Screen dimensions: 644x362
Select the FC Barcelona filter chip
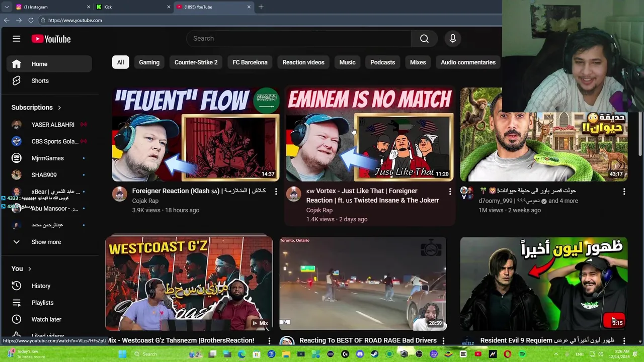point(250,62)
